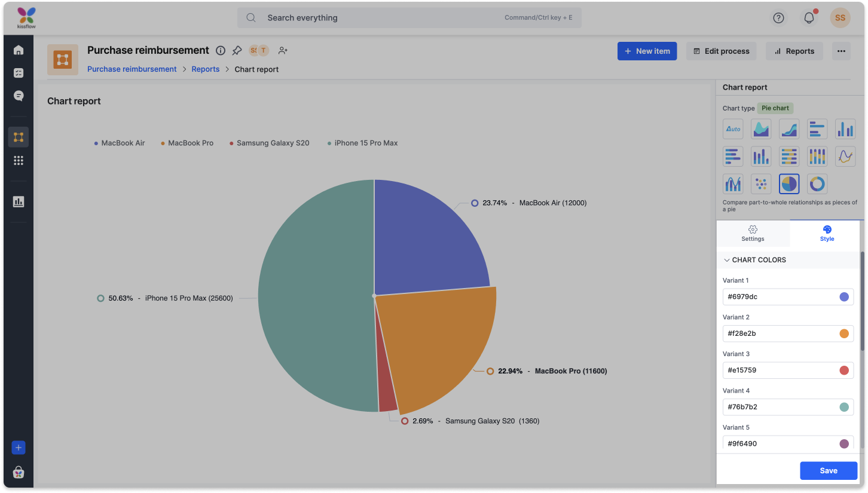Image resolution: width=868 pixels, height=493 pixels.
Task: Open the marketplace bag icon at sidebar bottom
Action: click(19, 473)
